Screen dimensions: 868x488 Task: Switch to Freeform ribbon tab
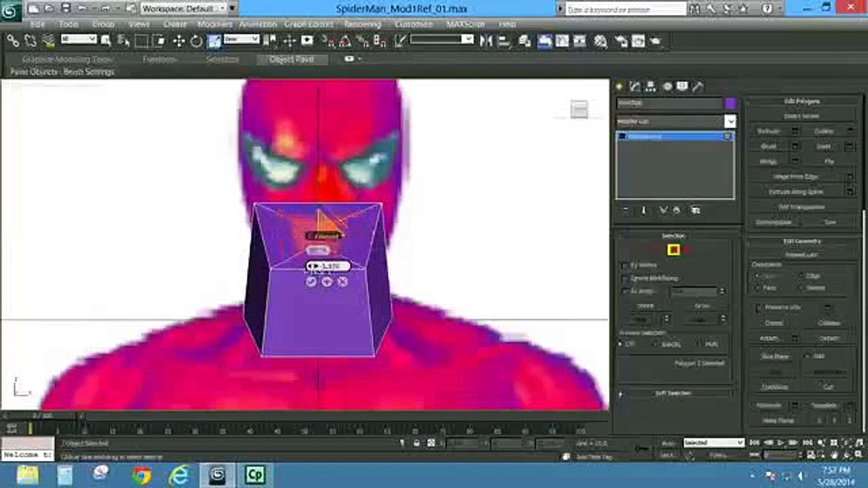[159, 59]
